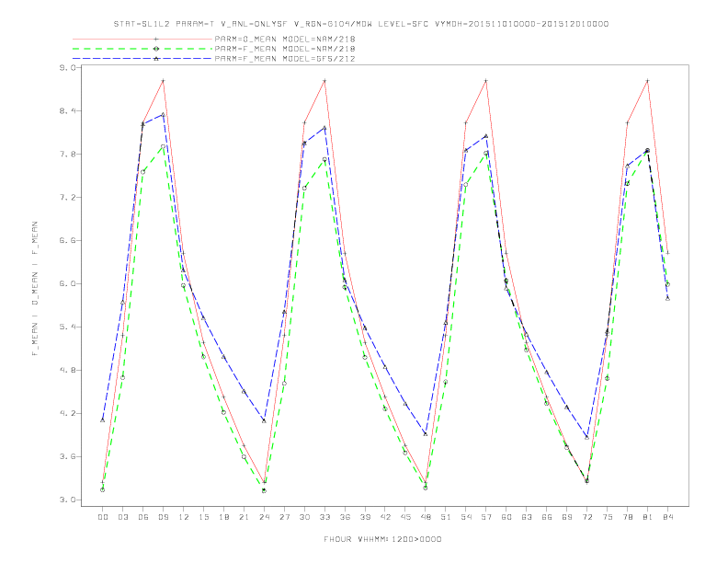Click the y-axis label 4.2
The width and height of the screenshot is (728, 563).
click(x=67, y=413)
